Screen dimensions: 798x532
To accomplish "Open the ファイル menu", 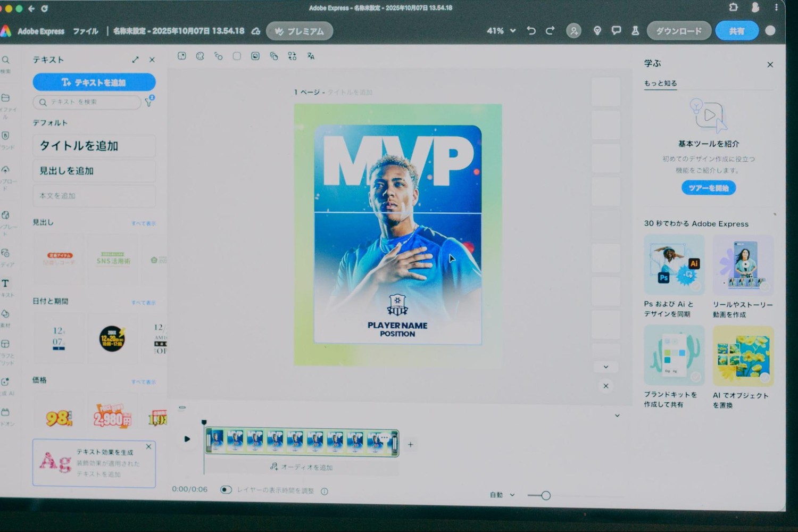I will coord(86,31).
